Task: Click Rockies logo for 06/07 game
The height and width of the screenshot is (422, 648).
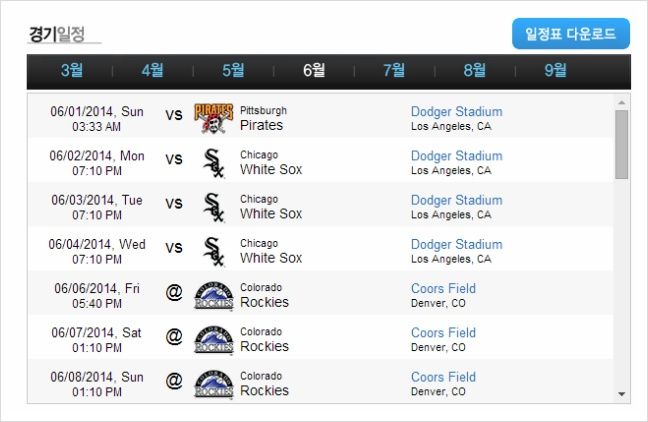Action: (x=214, y=340)
